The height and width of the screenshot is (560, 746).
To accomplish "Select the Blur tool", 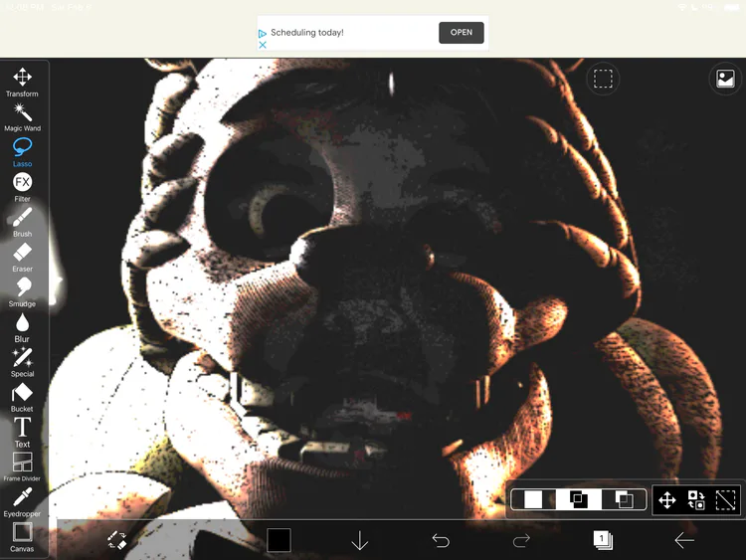I will (22, 327).
